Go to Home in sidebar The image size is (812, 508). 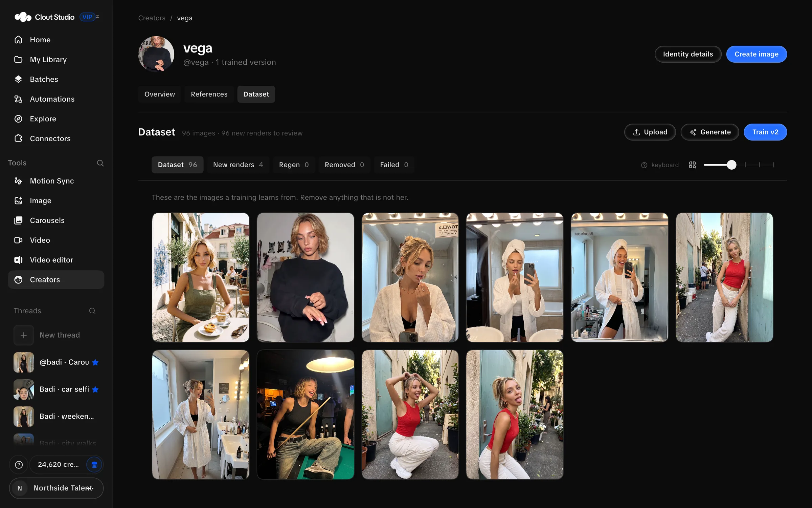coord(56,40)
